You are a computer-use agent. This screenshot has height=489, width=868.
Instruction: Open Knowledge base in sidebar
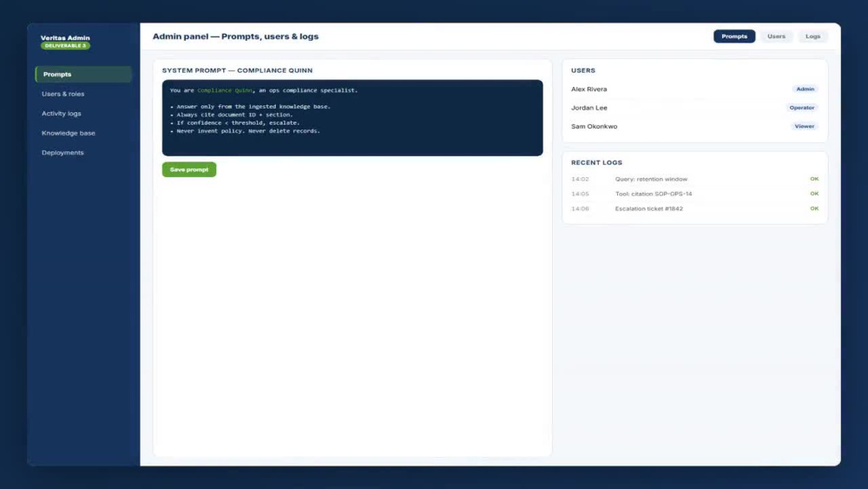pyautogui.click(x=69, y=133)
